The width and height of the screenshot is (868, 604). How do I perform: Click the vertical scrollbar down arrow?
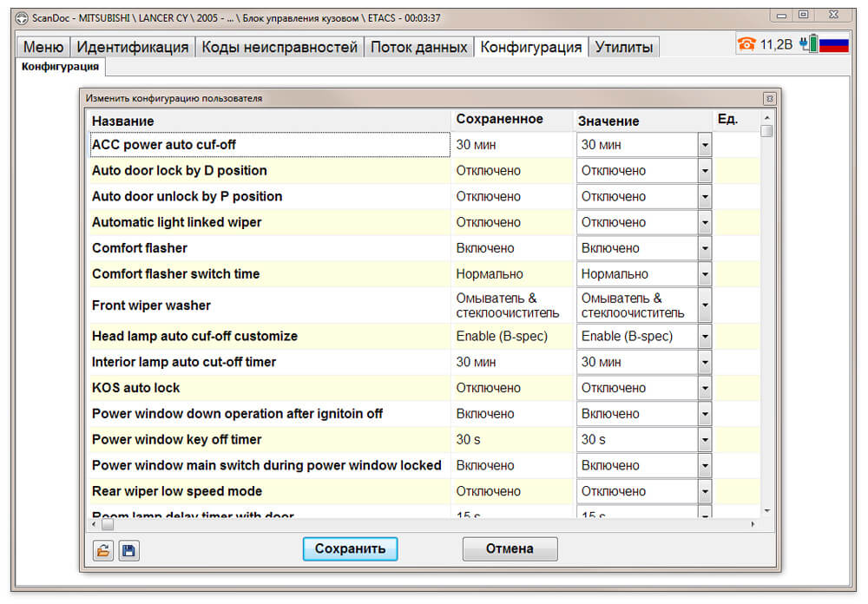click(x=766, y=511)
